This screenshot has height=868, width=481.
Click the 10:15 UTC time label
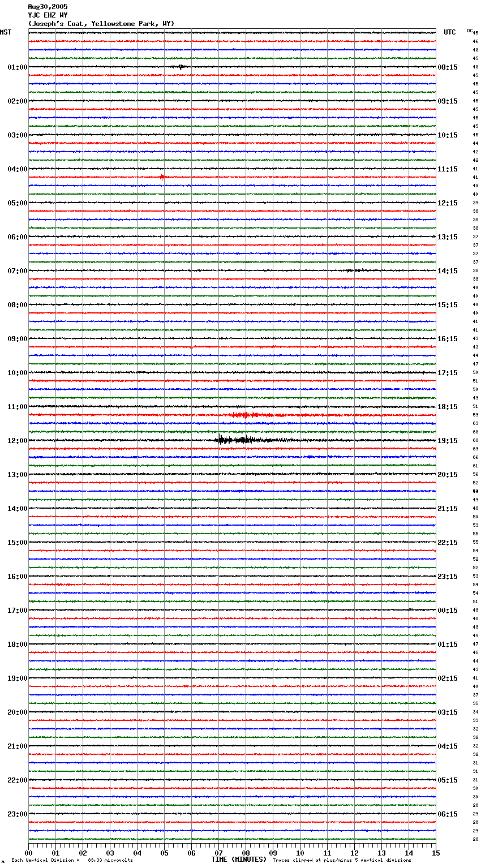tap(448, 135)
